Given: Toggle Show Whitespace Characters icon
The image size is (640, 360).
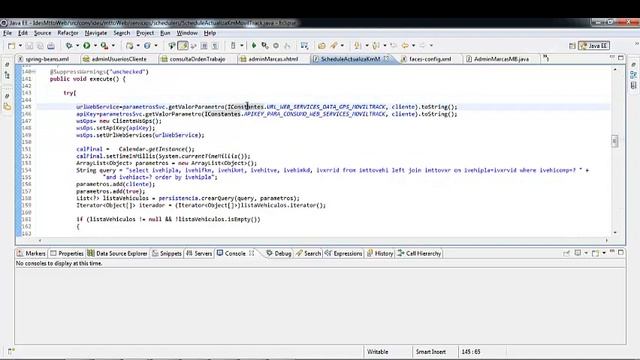Looking at the screenshot, I should [215, 46].
